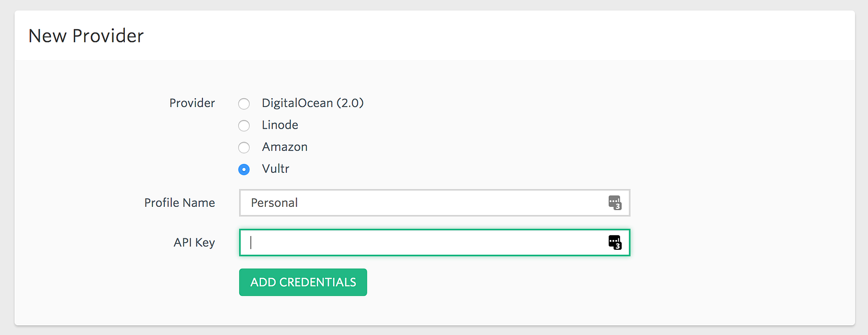Click the "Linode" option label text
Viewport: 868px width, 335px height.
click(280, 125)
